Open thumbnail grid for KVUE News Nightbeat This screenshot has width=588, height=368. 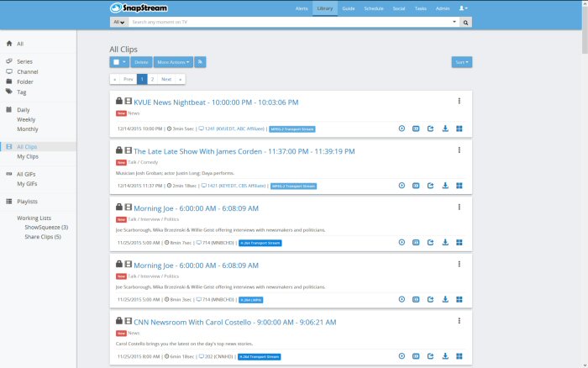point(459,129)
